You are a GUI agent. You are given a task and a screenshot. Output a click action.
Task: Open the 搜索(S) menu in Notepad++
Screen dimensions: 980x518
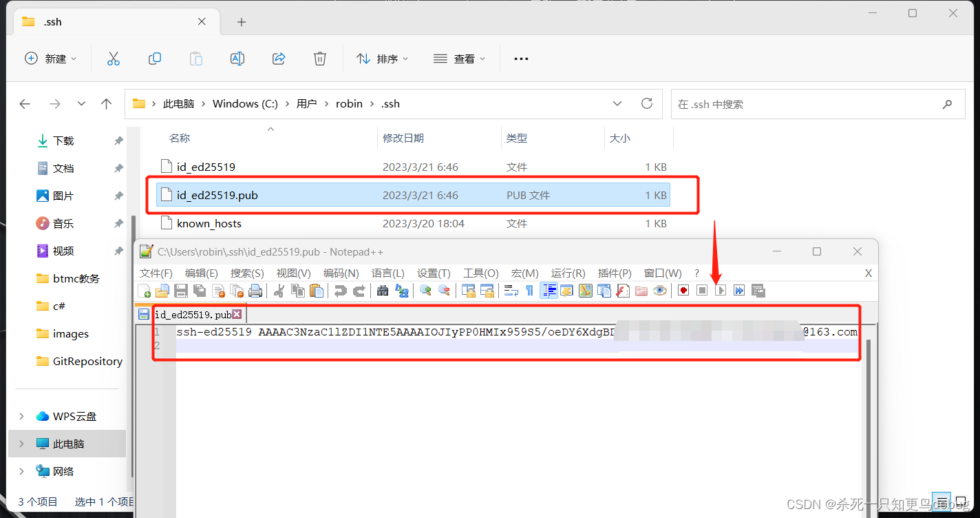[x=247, y=273]
